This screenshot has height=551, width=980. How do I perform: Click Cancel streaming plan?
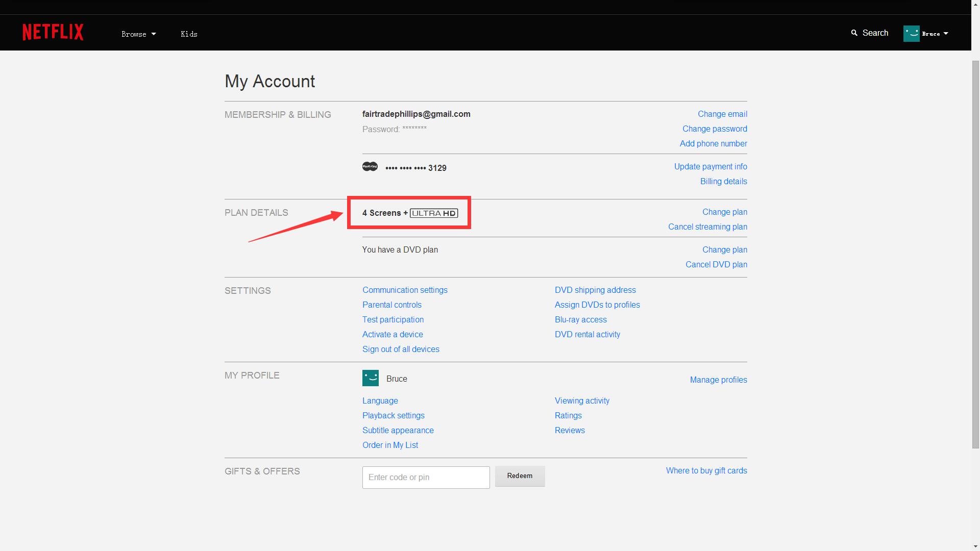[707, 227]
